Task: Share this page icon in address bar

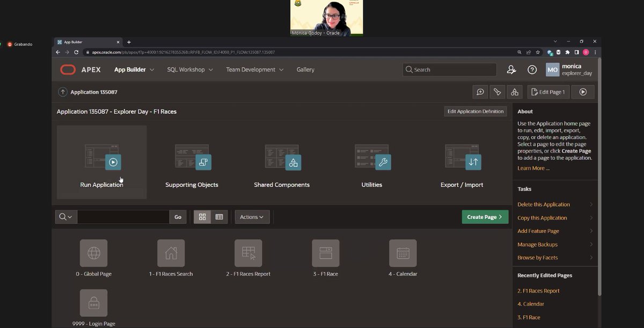Action: 528,52
